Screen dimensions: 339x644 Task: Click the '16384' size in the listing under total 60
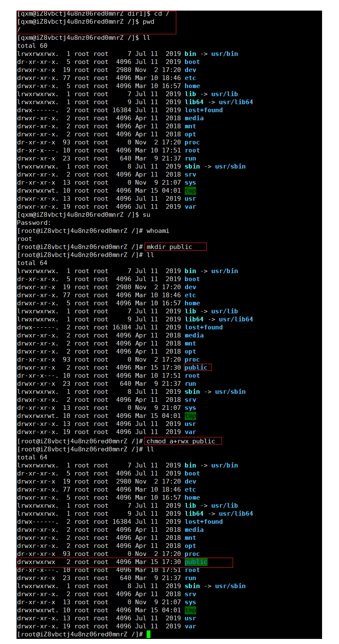point(122,110)
